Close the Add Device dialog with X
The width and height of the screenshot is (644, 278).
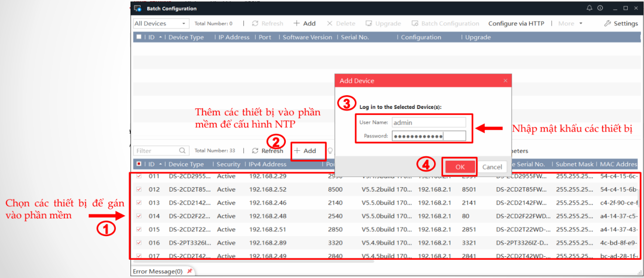click(505, 81)
